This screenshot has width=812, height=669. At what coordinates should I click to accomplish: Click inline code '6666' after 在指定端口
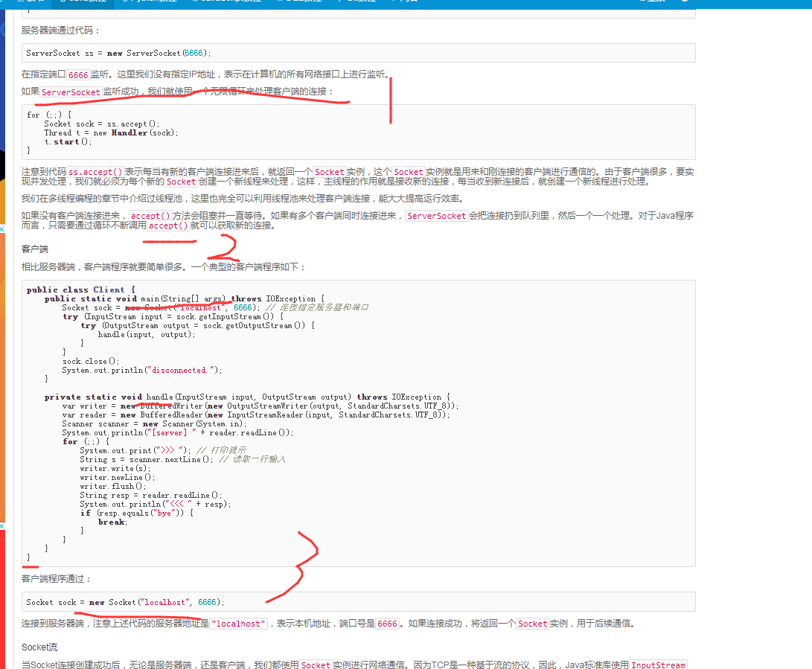(x=78, y=75)
